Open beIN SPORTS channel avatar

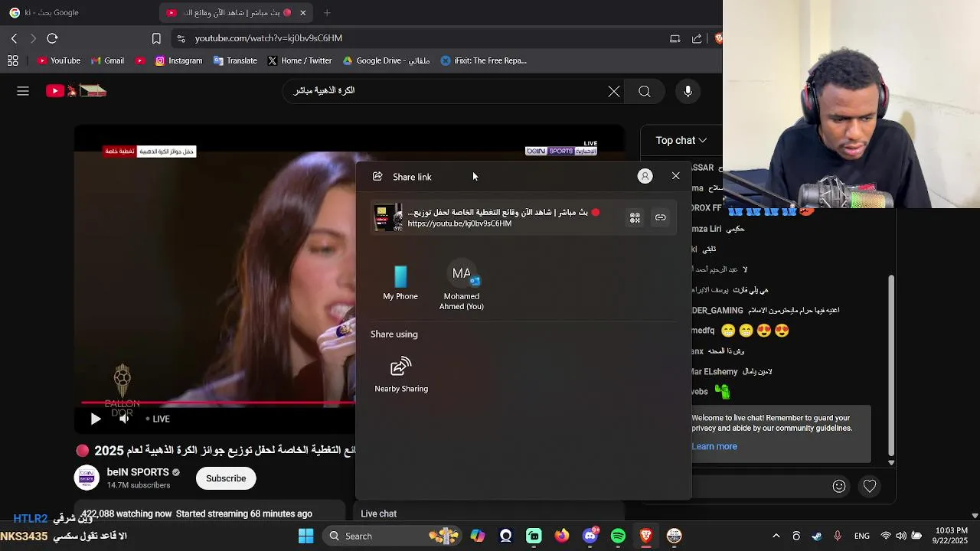point(87,478)
